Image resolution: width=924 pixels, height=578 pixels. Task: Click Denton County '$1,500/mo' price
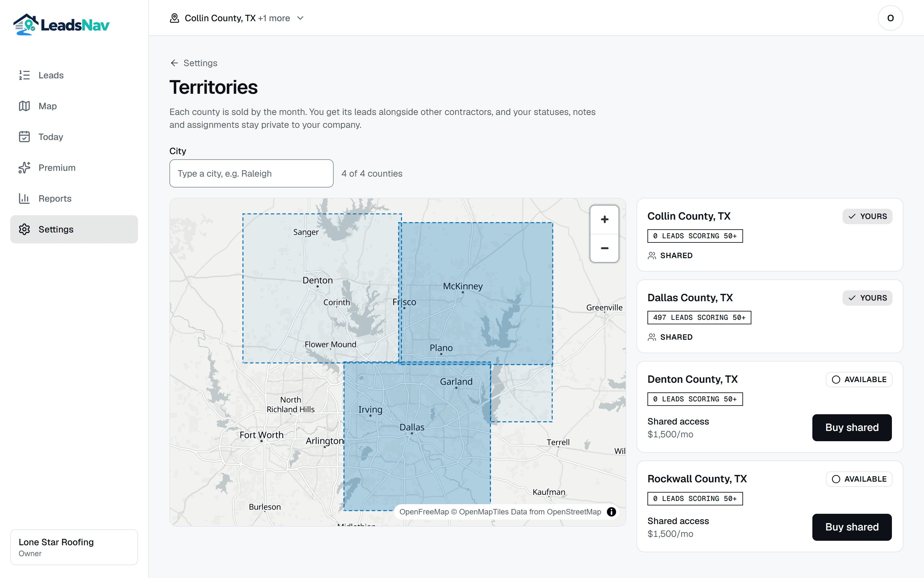point(671,434)
